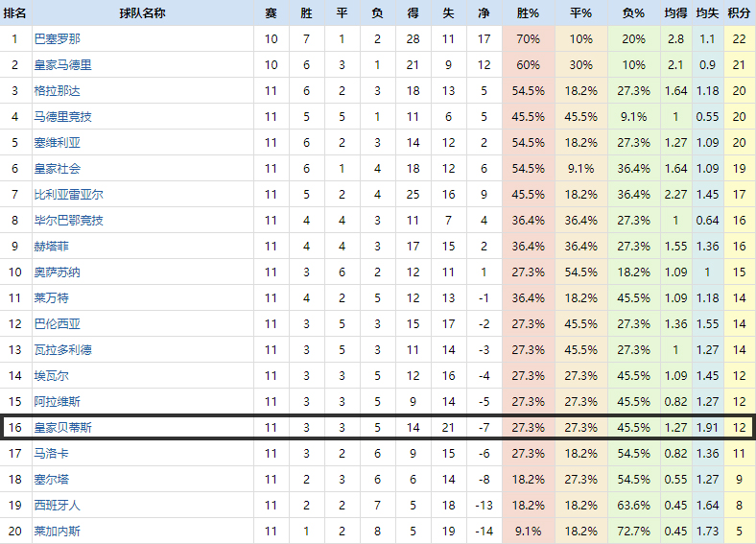Click the 球队名称 column header
Image resolution: width=756 pixels, height=544 pixels.
(142, 13)
